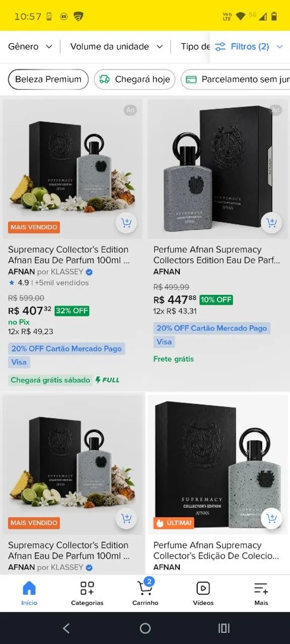Image resolution: width=290 pixels, height=644 pixels.
Task: Open Supremacy Collector's Edition first listing title
Action: coord(69,255)
